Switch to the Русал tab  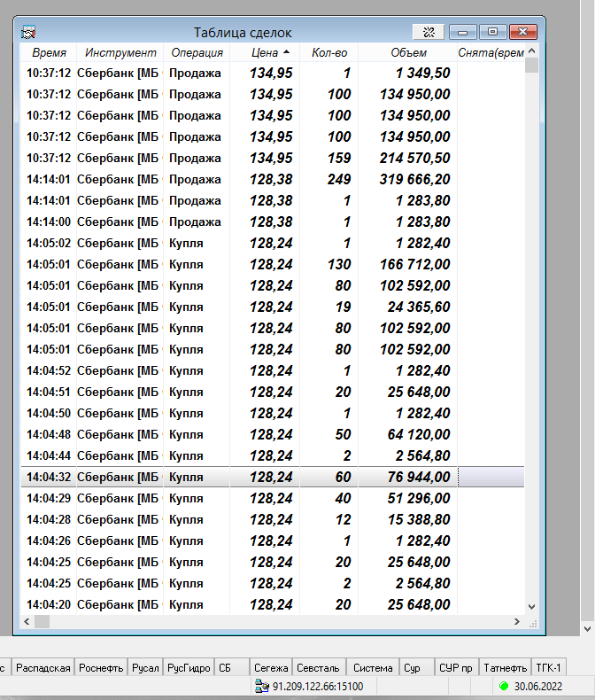click(x=145, y=668)
